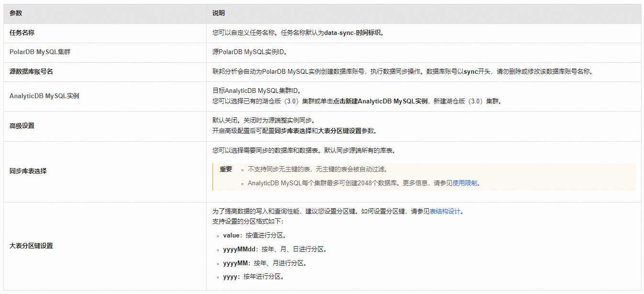This screenshot has width=644, height=294.
Task: Click the 支持设置的分区格式如下 line
Action: [248, 222]
